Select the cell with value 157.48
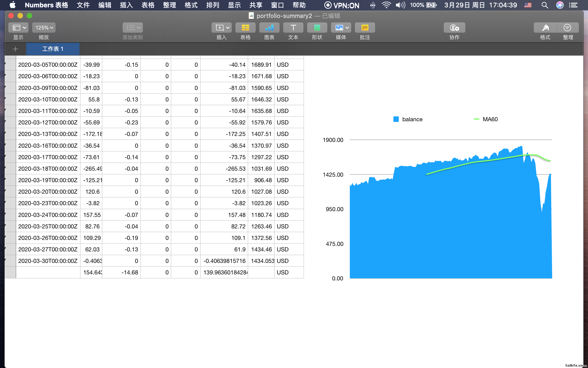The width and height of the screenshot is (588, 368). [x=224, y=215]
